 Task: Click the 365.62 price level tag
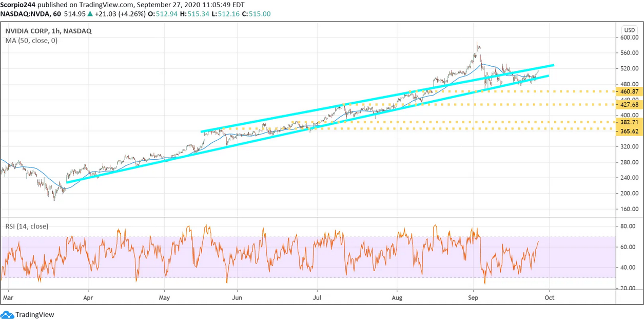click(629, 131)
